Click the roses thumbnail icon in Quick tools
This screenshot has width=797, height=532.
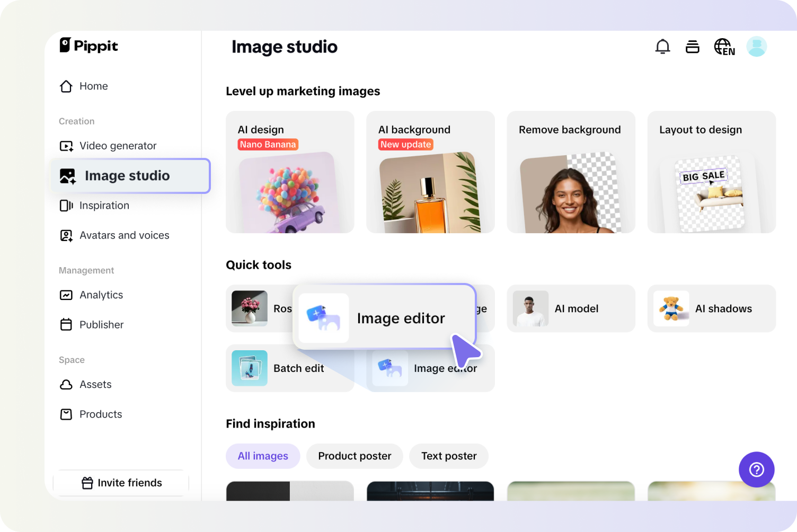(250, 308)
